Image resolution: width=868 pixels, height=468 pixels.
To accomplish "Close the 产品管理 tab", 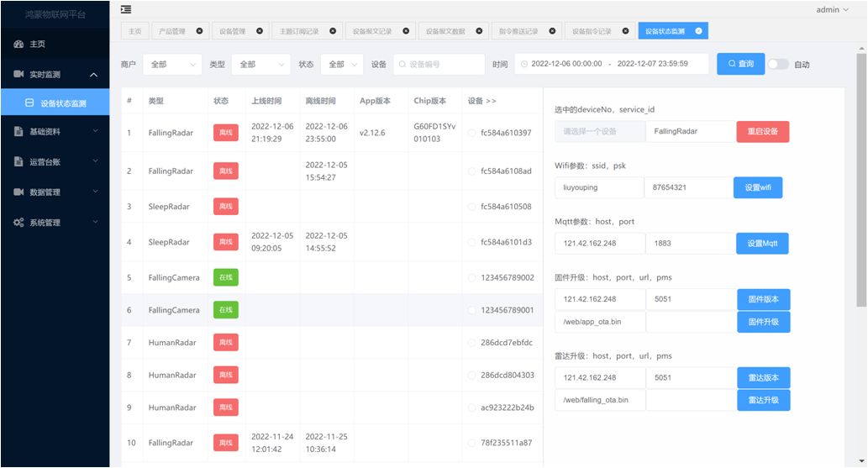I will [199, 31].
